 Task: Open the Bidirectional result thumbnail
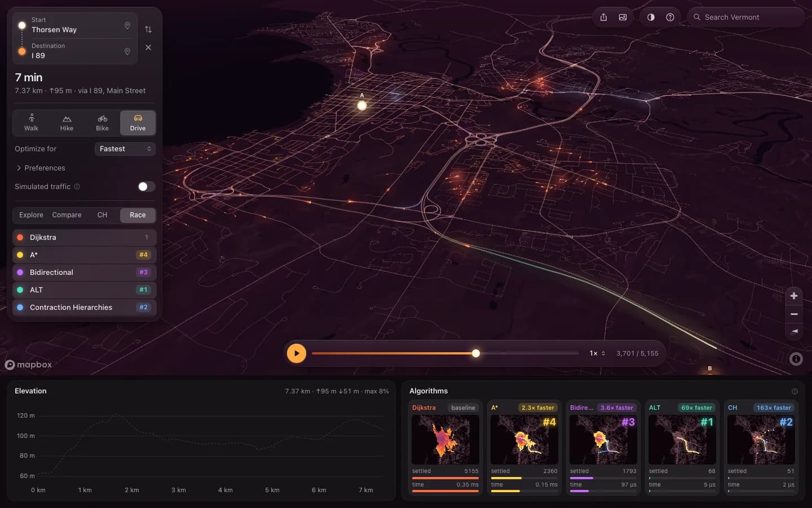click(x=603, y=440)
